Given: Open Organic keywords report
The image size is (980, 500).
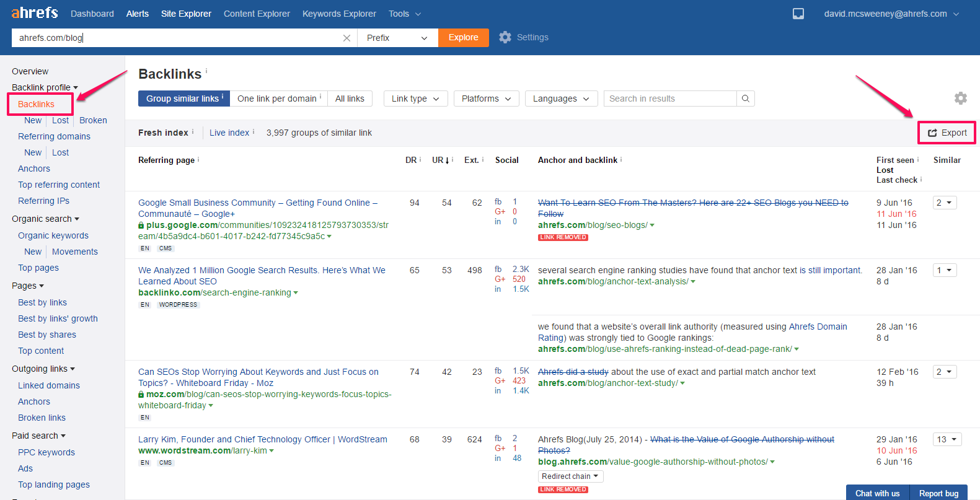Looking at the screenshot, I should pos(53,235).
